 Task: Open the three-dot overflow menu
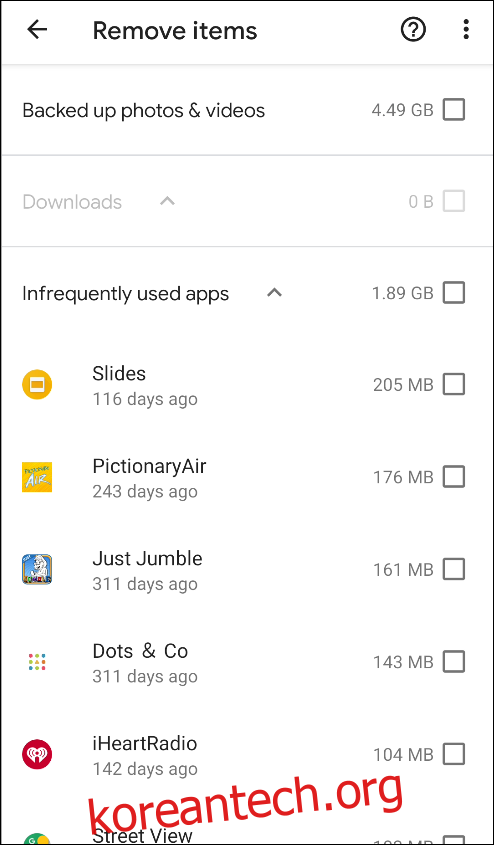(x=465, y=30)
